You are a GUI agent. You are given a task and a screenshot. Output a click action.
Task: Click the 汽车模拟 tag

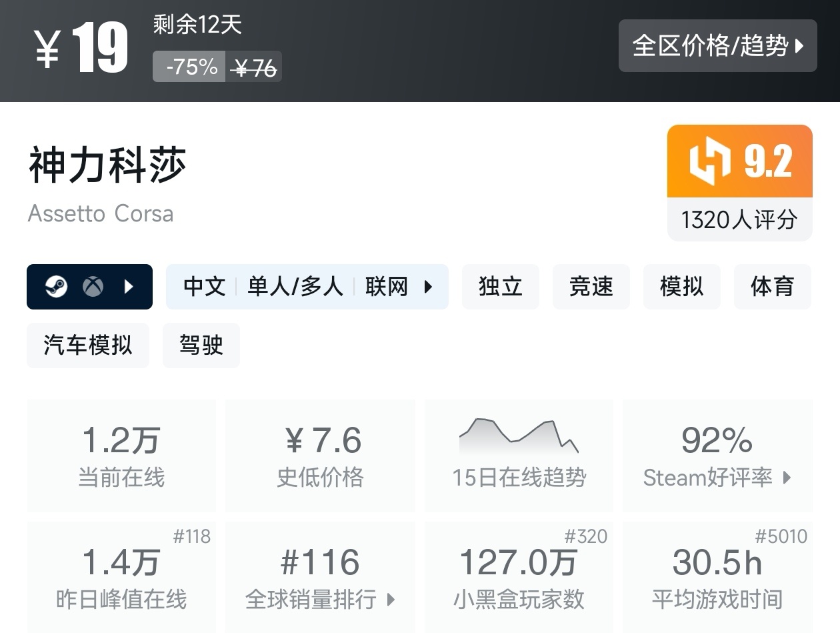(87, 346)
